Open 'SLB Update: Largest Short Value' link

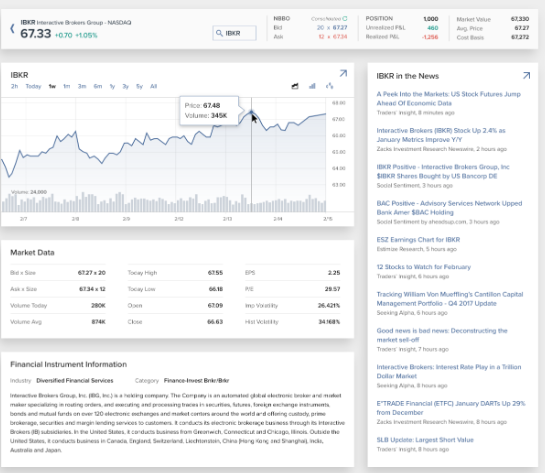tap(425, 440)
